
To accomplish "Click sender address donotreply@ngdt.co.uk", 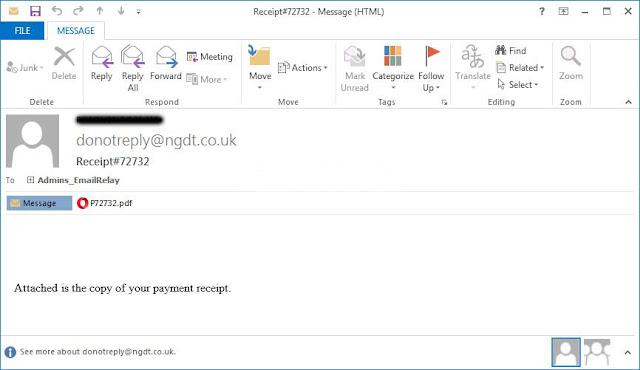I will (156, 140).
